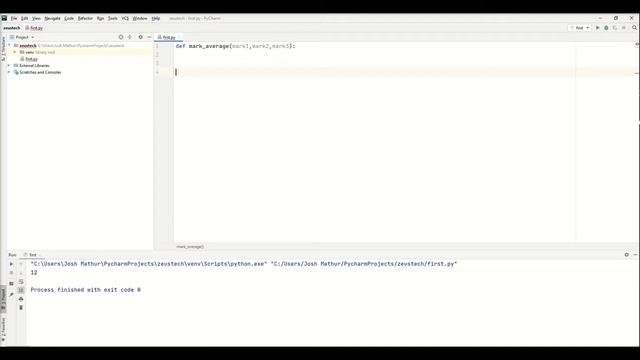Click the stop icon in top toolbar
The height and width of the screenshot is (360, 640).
(x=624, y=28)
